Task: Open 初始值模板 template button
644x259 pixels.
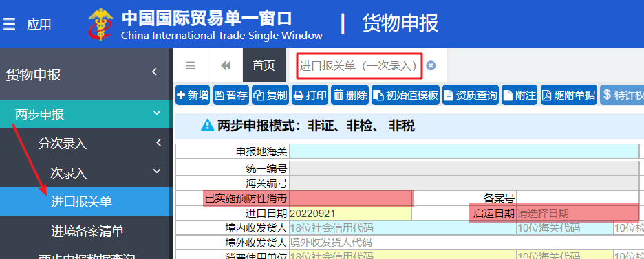Action: tap(406, 95)
